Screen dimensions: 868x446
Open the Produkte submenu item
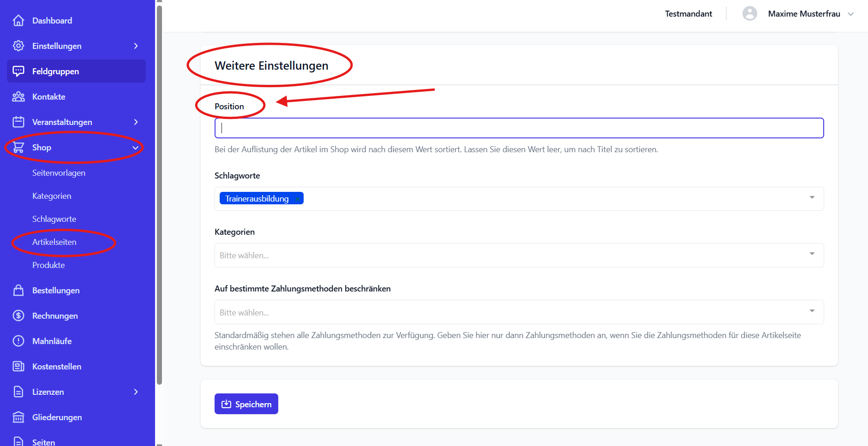click(48, 265)
